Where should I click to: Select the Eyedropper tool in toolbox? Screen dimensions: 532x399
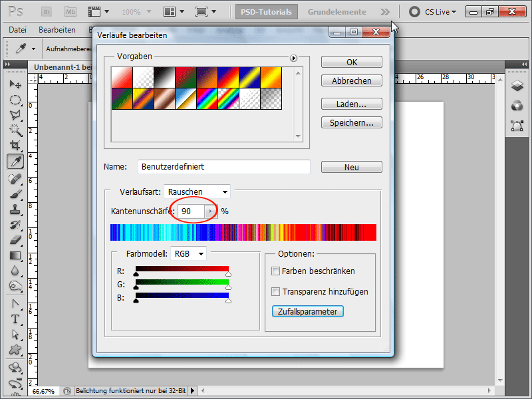pos(15,162)
